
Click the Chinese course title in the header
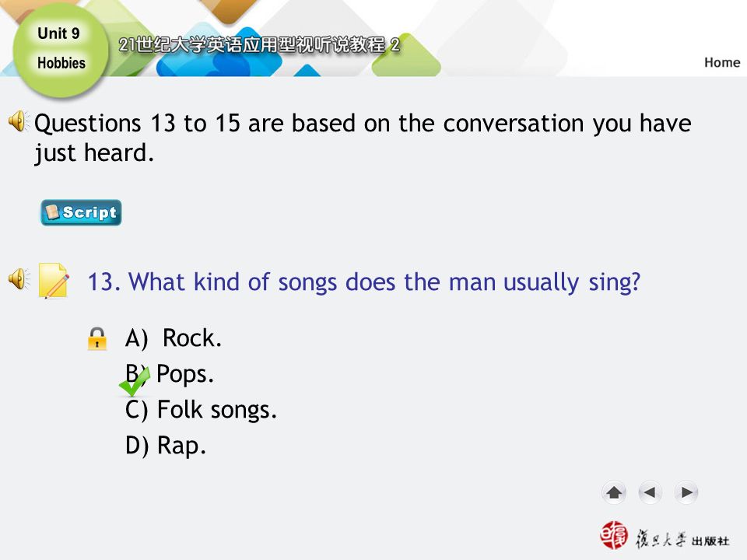coord(259,45)
